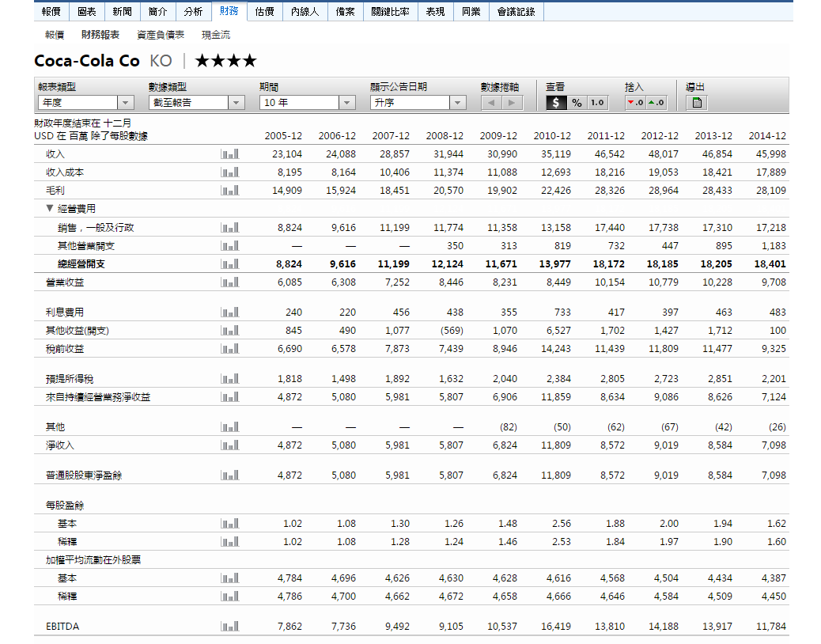This screenshot has height=644, width=821.
Task: Show chart for 加權平均流動在外股票 稀釋 row
Action: (230, 596)
